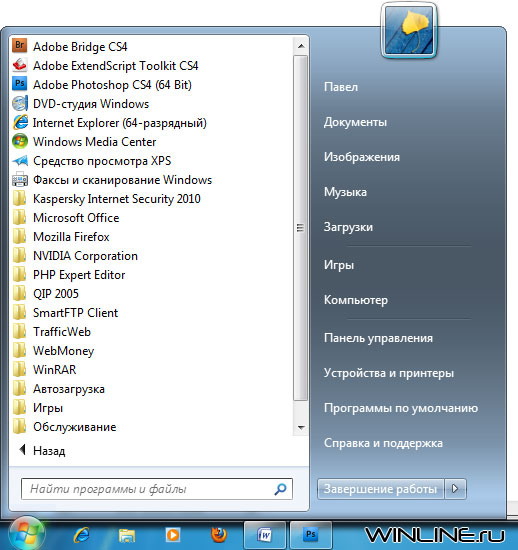Viewport: 518px width, 550px height.
Task: Switch to the Word window on taskbar
Action: tap(264, 535)
